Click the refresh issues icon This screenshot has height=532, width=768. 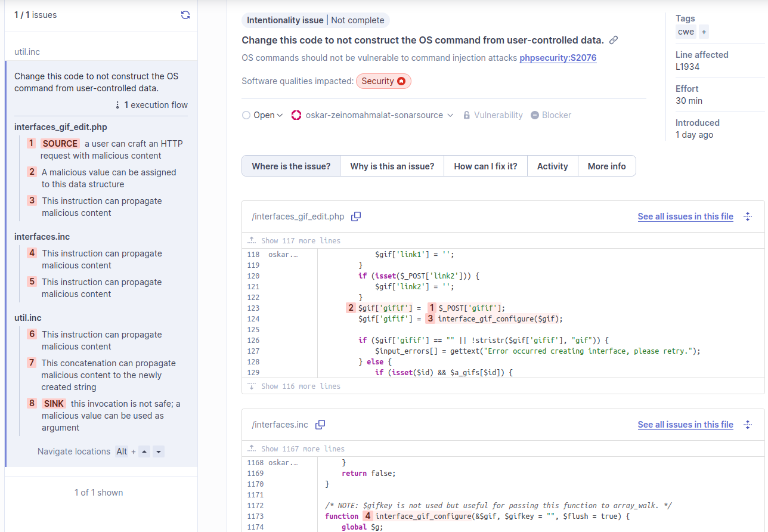click(x=185, y=15)
